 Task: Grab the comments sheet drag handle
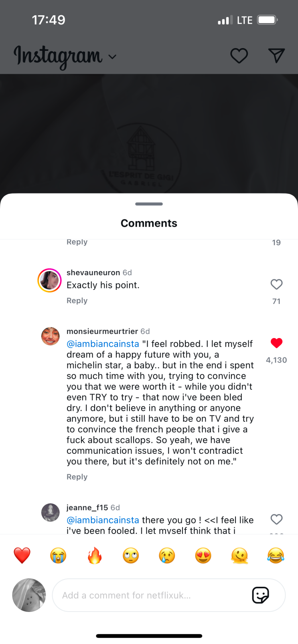[x=149, y=204]
